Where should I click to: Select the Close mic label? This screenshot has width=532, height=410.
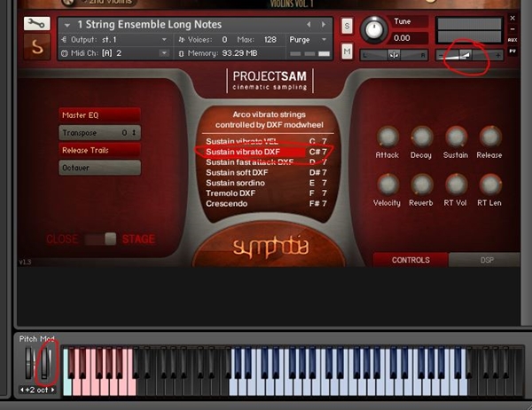(62, 239)
